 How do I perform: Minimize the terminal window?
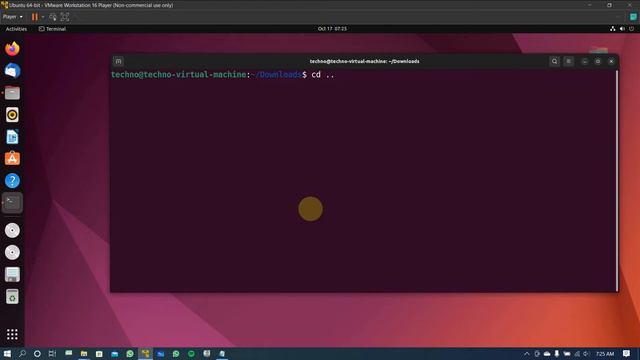(584, 61)
